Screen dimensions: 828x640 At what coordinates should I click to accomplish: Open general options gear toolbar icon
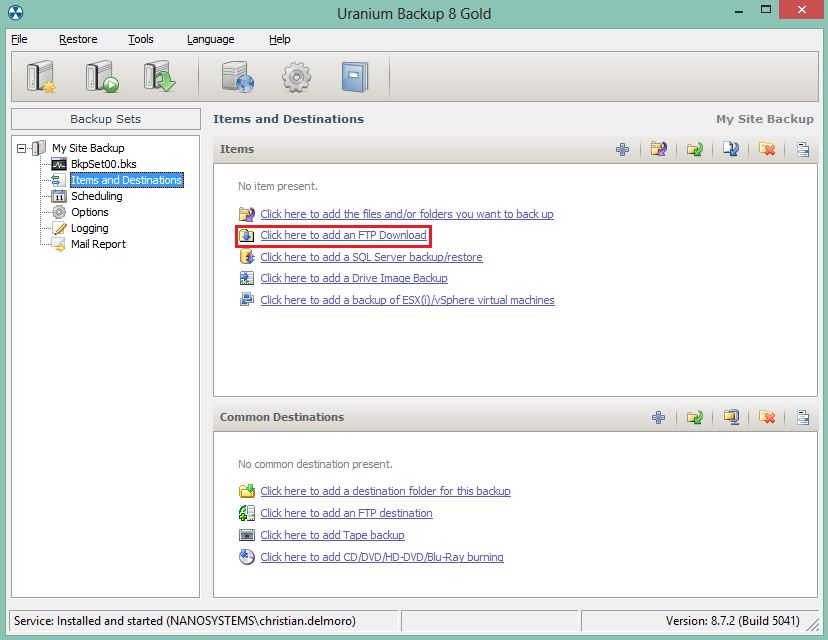(296, 77)
